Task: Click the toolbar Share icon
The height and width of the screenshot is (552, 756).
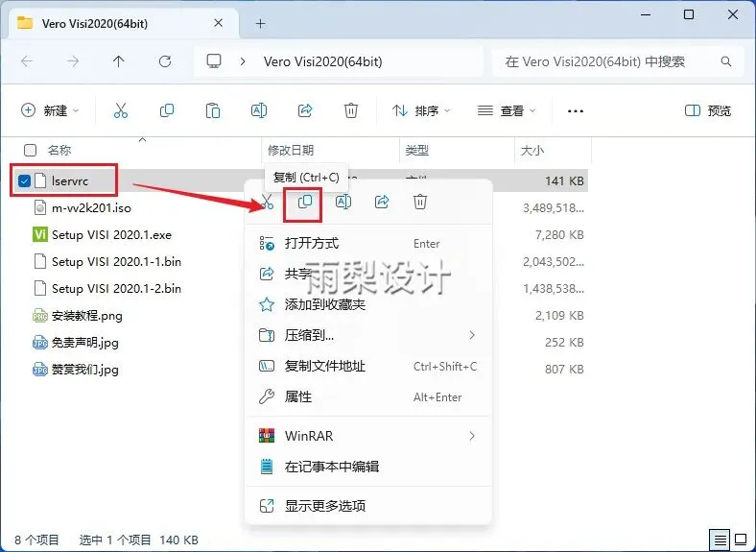Action: click(305, 110)
